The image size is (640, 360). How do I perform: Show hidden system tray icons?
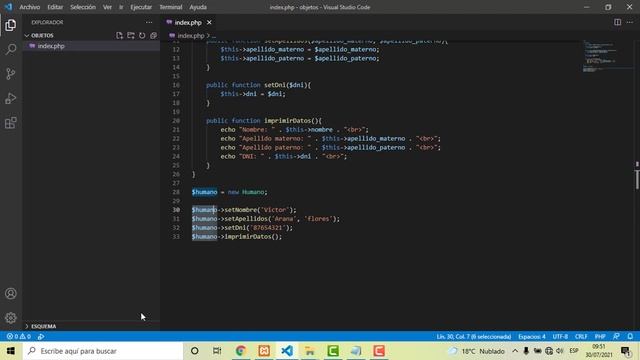[x=515, y=351]
